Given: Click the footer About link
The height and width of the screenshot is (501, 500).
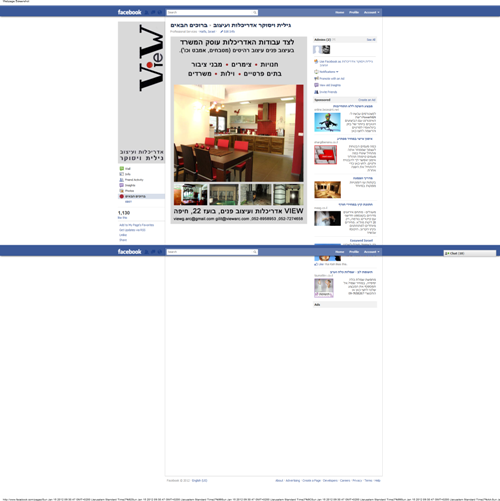Looking at the screenshot, I should [279, 480].
